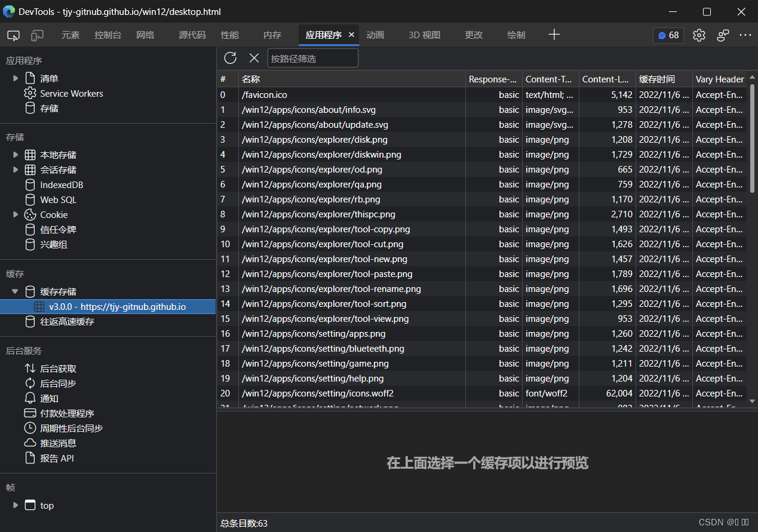Screen dimensions: 758x532
Task: Select the 本地存储 grid icon
Action: [30, 155]
